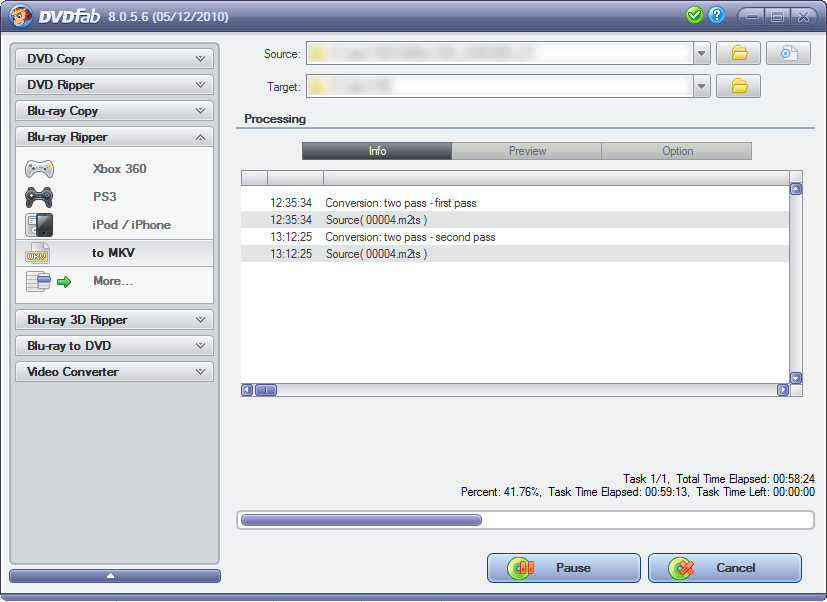
Task: Choose the Xbox 360 profile
Action: [114, 169]
